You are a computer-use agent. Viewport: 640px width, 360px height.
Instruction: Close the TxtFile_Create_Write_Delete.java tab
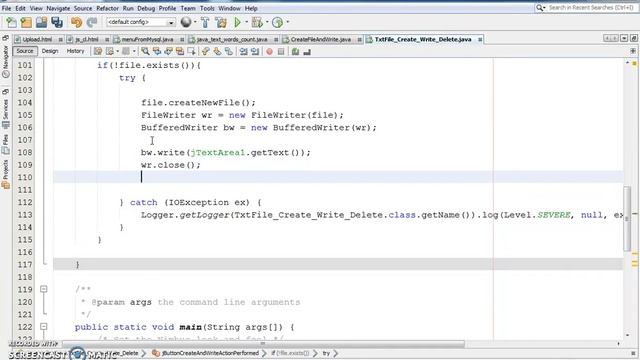(480, 40)
